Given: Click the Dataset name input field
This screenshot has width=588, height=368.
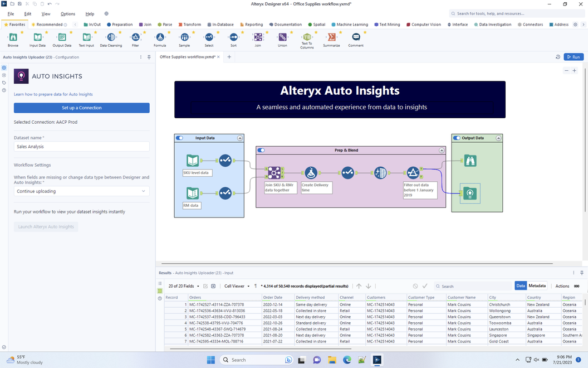Looking at the screenshot, I should [x=81, y=146].
